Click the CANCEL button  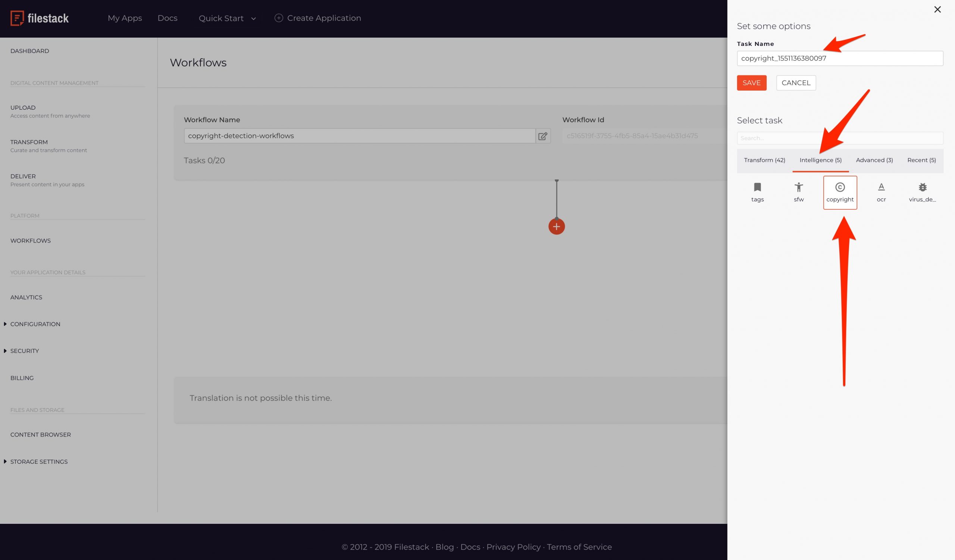point(796,82)
